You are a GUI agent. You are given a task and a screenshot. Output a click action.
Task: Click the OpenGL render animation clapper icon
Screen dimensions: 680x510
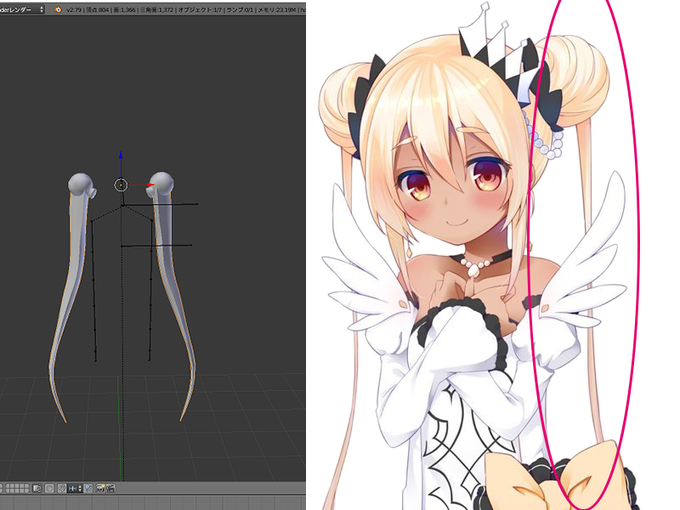click(111, 489)
